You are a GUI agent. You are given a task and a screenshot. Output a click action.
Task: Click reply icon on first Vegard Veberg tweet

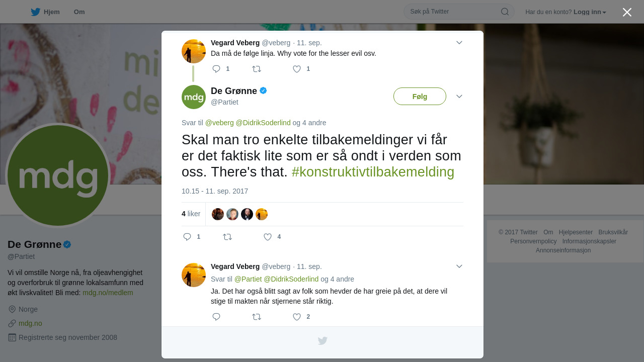[x=216, y=69]
